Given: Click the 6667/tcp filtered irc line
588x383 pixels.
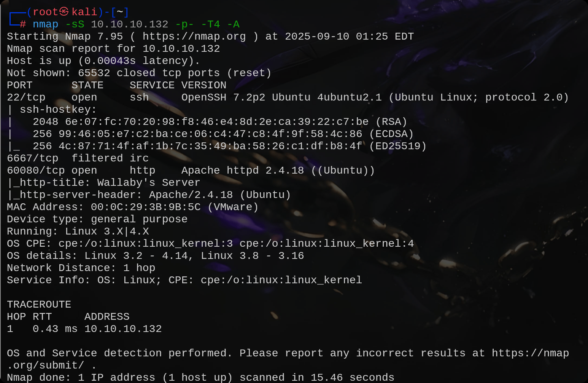Looking at the screenshot, I should point(78,158).
